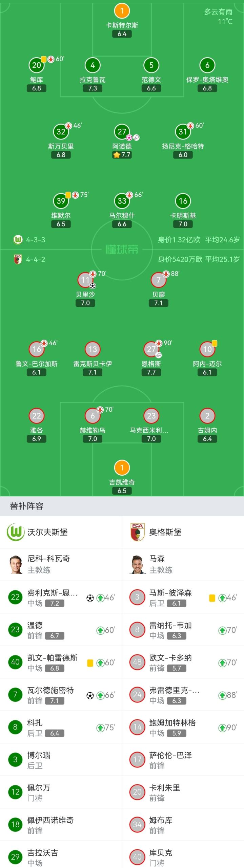Select 保罗-奥塔维奥 number 6 circle
Image resolution: width=244 pixels, height=868 pixels.
[x=207, y=65]
